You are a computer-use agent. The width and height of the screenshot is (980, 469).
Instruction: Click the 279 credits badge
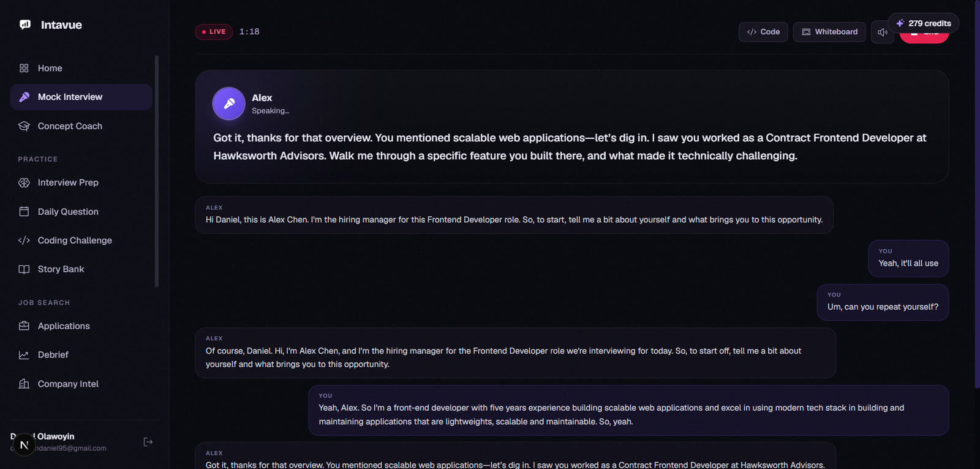click(x=924, y=23)
